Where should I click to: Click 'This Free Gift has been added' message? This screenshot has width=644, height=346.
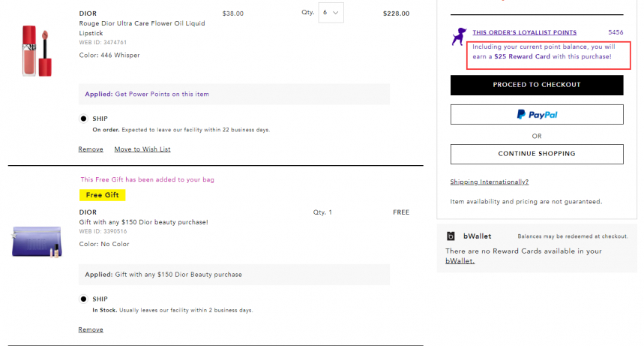pyautogui.click(x=147, y=180)
